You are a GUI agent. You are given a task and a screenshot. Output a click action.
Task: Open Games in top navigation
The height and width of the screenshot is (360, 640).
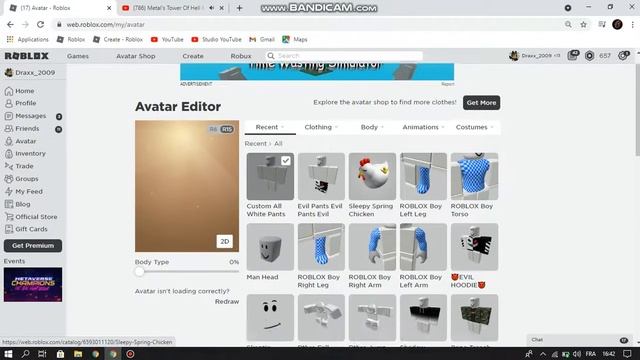pyautogui.click(x=78, y=56)
